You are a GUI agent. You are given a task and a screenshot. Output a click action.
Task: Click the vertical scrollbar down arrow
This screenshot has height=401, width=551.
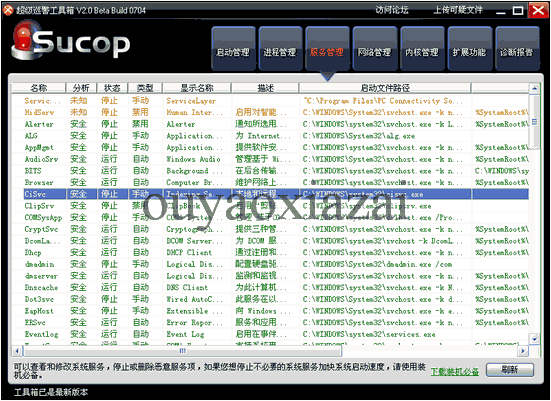(534, 339)
